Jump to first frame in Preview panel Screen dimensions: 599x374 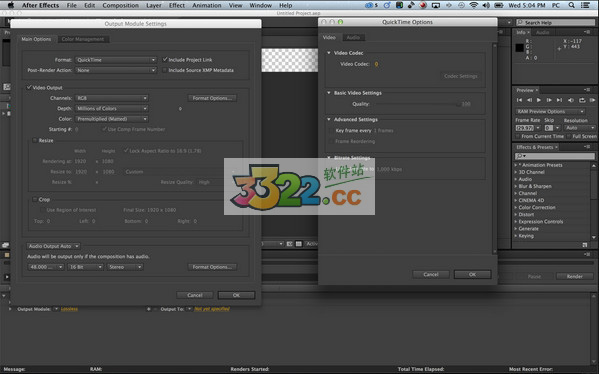(x=519, y=100)
